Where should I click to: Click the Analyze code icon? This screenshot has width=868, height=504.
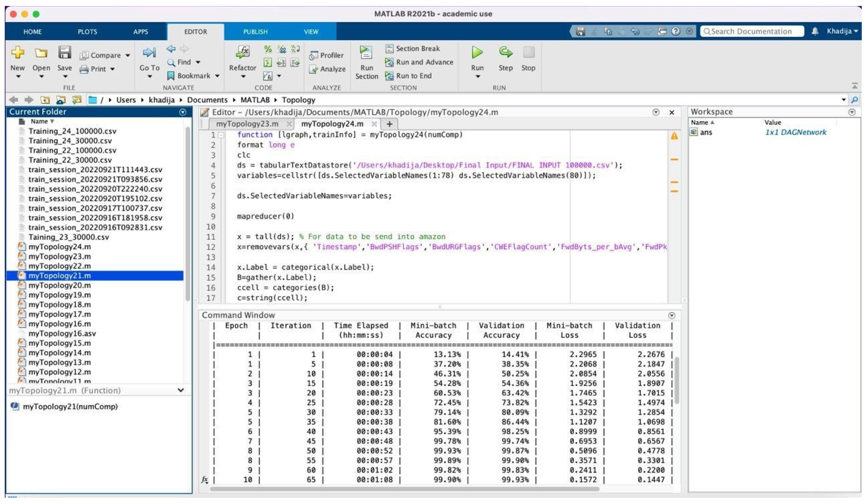point(313,69)
